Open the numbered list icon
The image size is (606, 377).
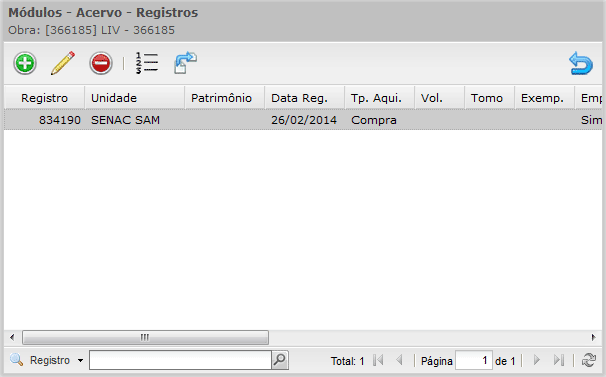[x=146, y=63]
